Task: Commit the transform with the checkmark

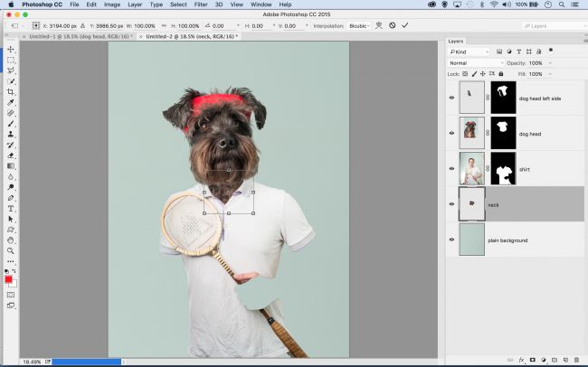Action: pos(404,25)
